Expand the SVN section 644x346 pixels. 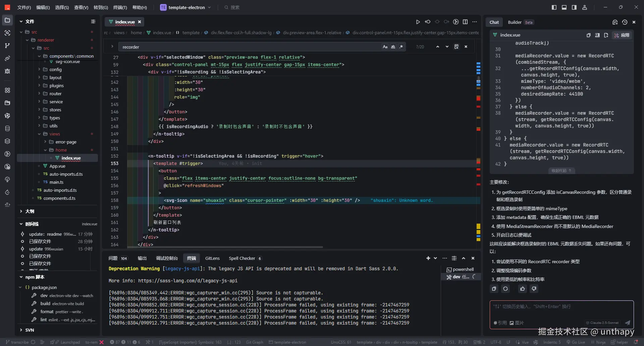tap(30, 330)
